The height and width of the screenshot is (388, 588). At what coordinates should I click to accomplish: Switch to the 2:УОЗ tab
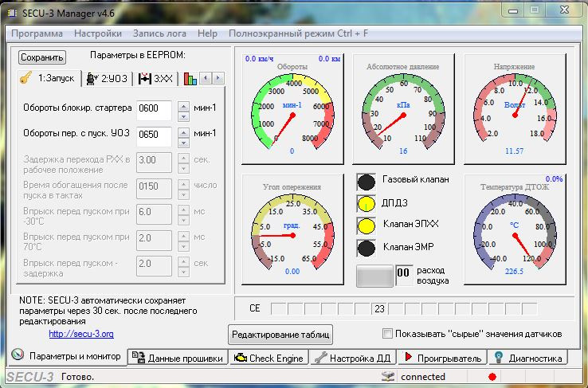108,79
